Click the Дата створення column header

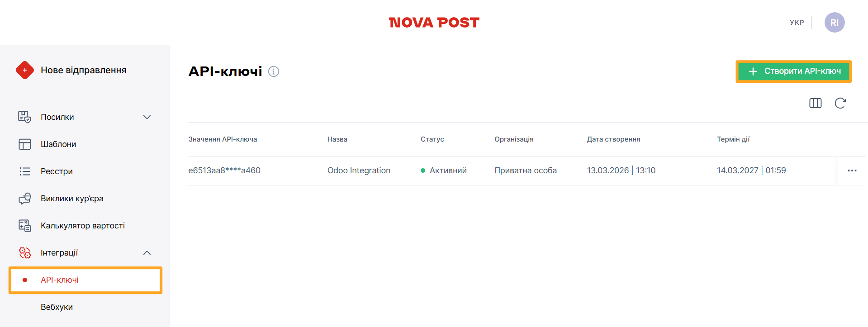(613, 139)
